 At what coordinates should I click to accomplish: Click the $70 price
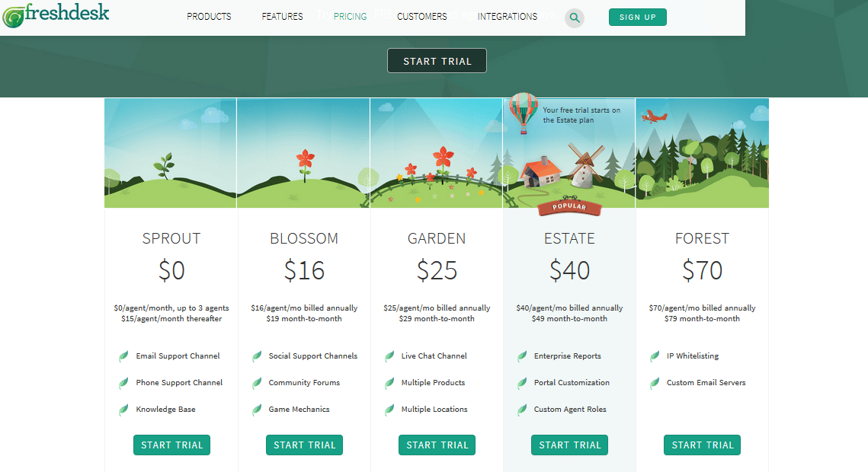pos(702,271)
